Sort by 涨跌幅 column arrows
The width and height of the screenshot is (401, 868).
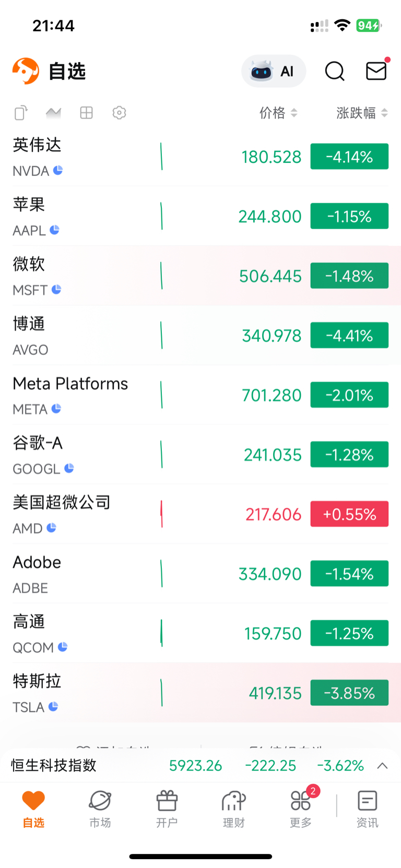(384, 113)
